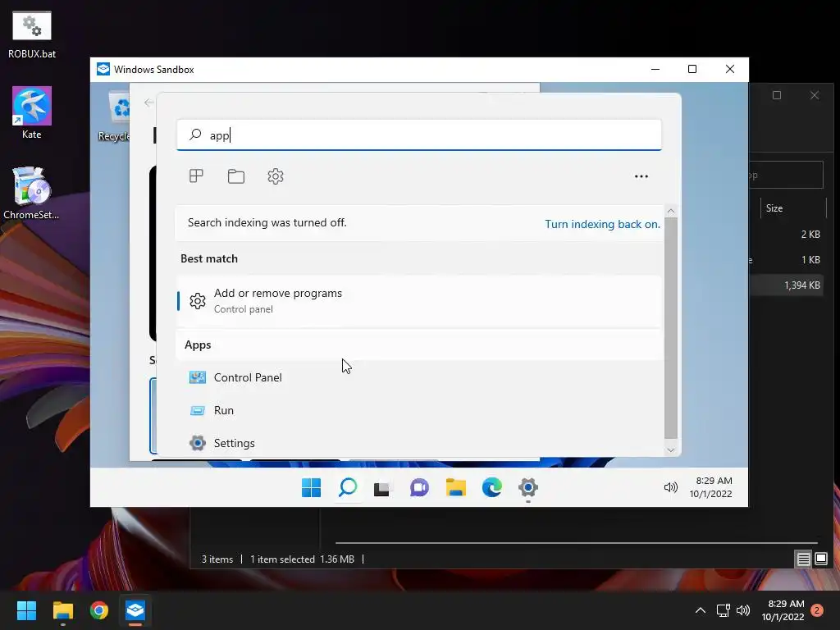
Task: Select the 1,394 KB file row
Action: pyautogui.click(x=786, y=285)
